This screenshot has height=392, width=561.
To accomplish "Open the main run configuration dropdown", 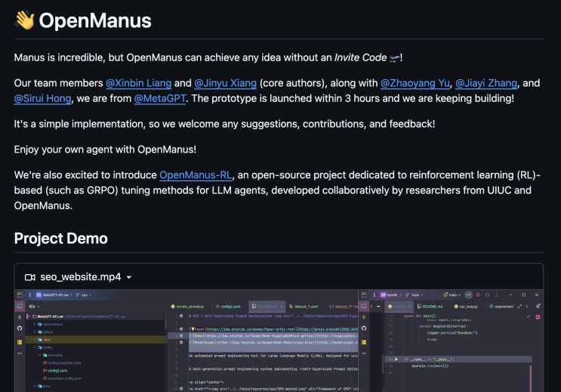I will 452,295.
